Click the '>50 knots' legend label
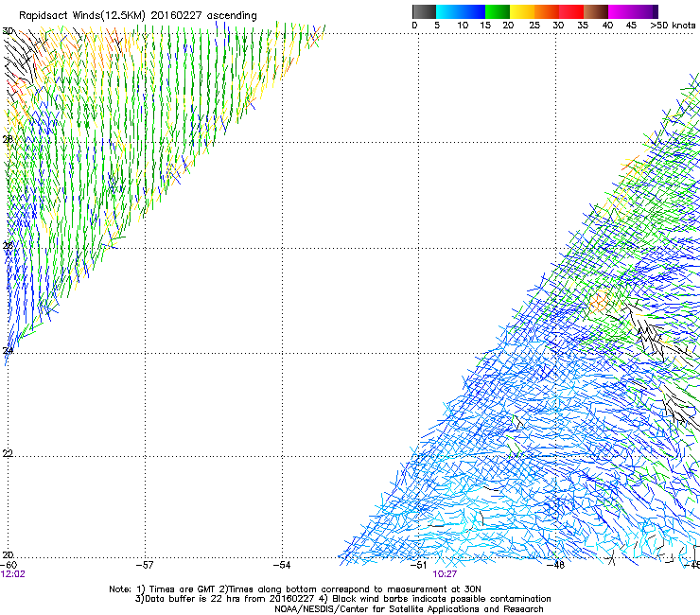This screenshot has height=615, width=700. pos(673,26)
